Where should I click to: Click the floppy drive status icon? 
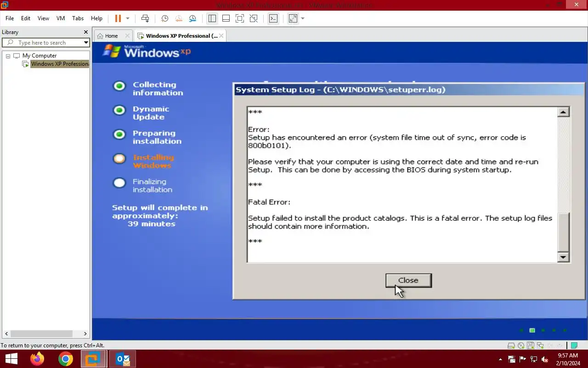[531, 345]
